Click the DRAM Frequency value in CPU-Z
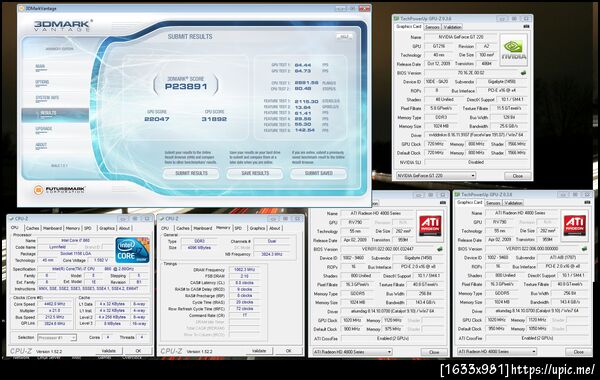The image size is (600, 380). (x=244, y=270)
